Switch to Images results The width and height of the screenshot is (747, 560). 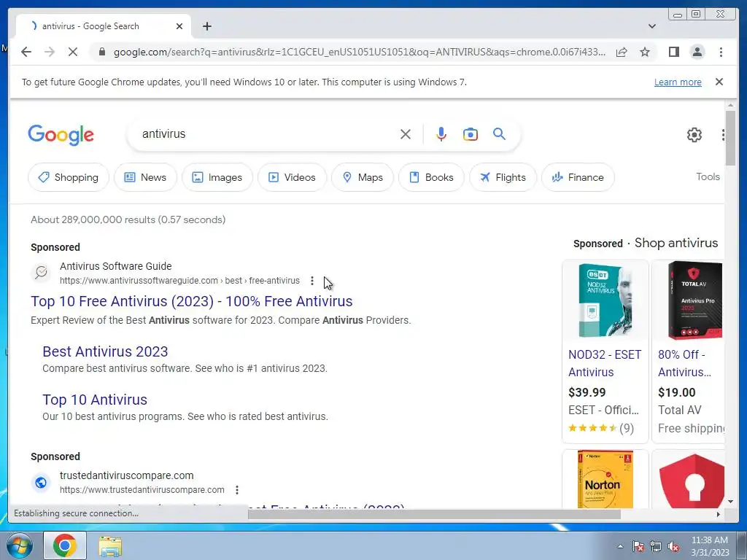(x=217, y=177)
